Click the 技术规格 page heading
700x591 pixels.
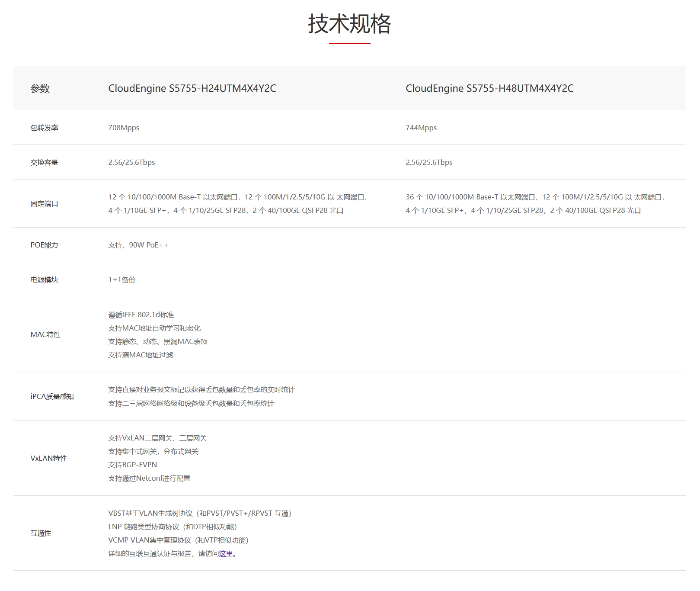pyautogui.click(x=349, y=23)
